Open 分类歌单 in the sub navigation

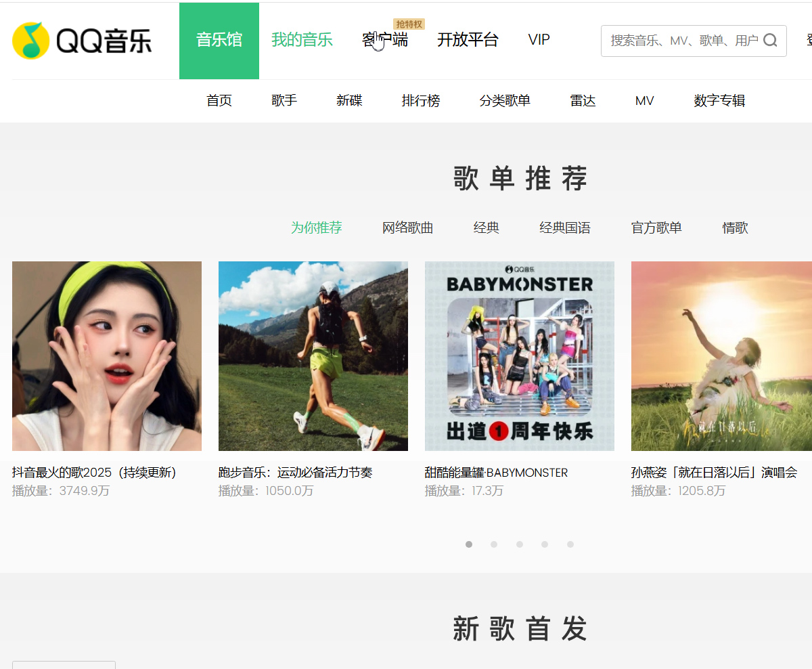click(505, 101)
